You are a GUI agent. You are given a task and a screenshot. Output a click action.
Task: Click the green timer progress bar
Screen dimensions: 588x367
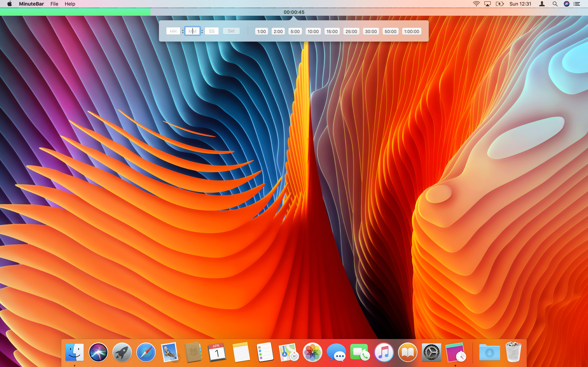coord(75,12)
